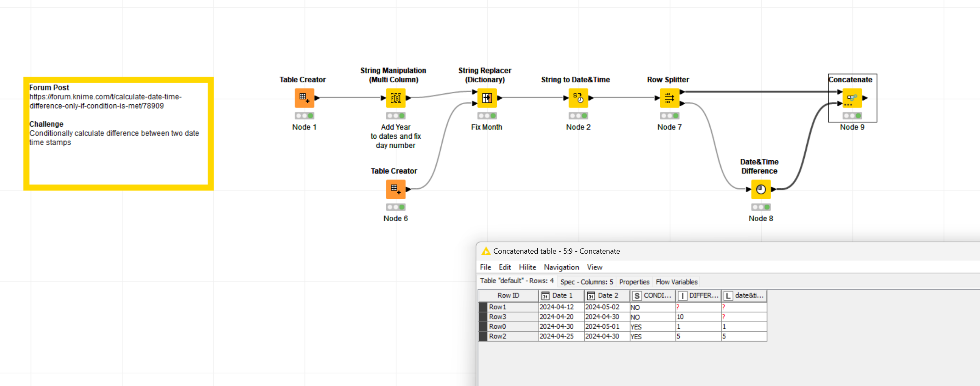Viewport: 980px width, 386px height.
Task: Open the Navigation menu in the table window
Action: pyautogui.click(x=561, y=267)
